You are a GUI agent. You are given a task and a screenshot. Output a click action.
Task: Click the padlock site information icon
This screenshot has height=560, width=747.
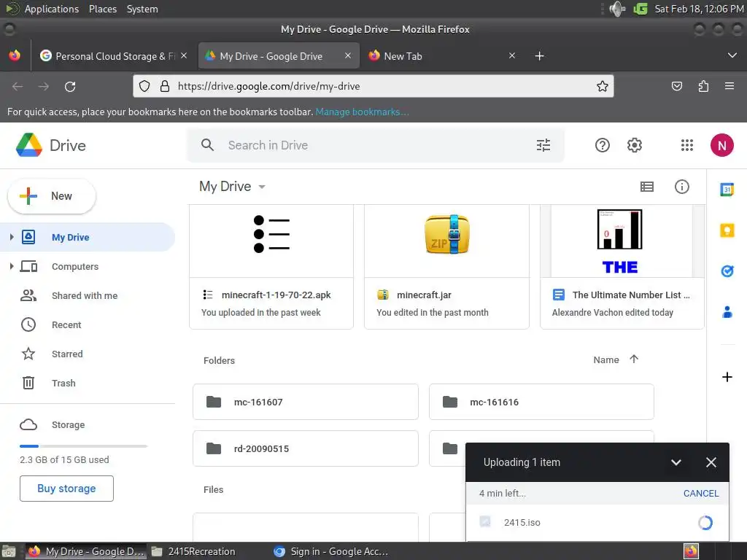165,86
